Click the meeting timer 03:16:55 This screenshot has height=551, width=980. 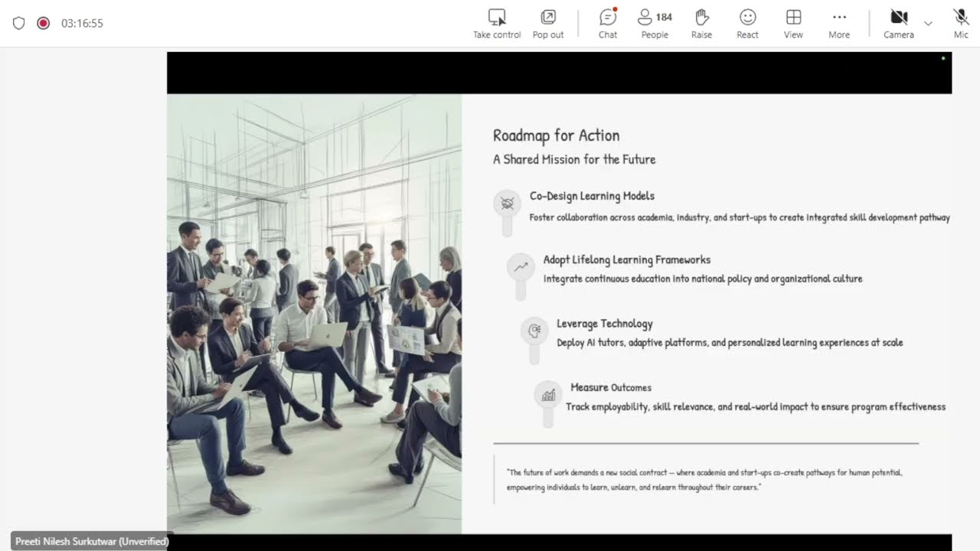coord(82,23)
